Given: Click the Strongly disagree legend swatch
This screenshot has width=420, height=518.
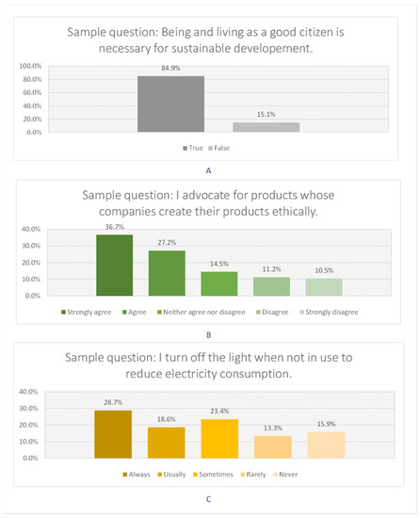Looking at the screenshot, I should tap(301, 312).
